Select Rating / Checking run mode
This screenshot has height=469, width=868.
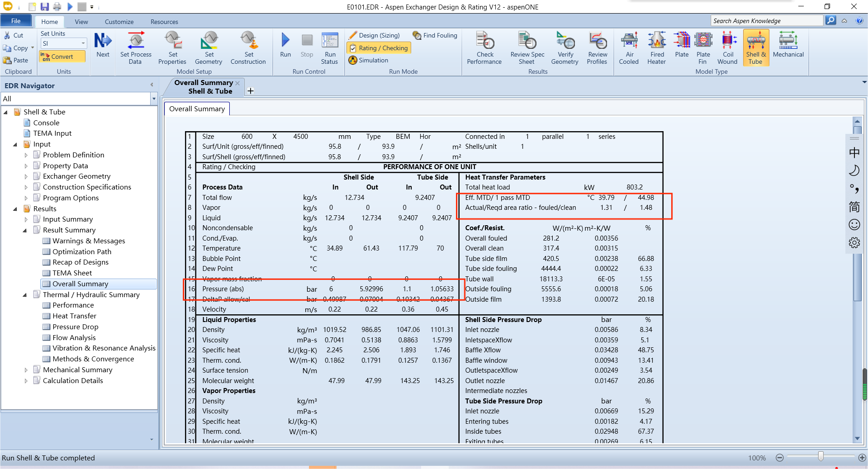(x=379, y=48)
